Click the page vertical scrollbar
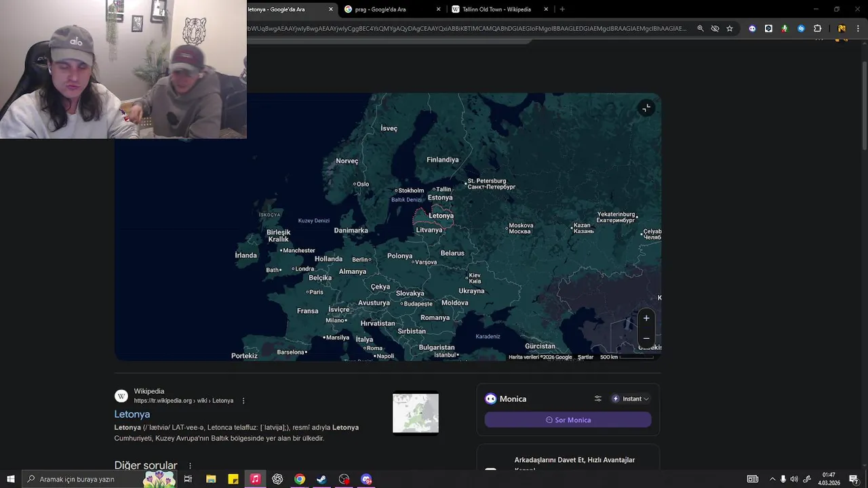 (x=865, y=106)
